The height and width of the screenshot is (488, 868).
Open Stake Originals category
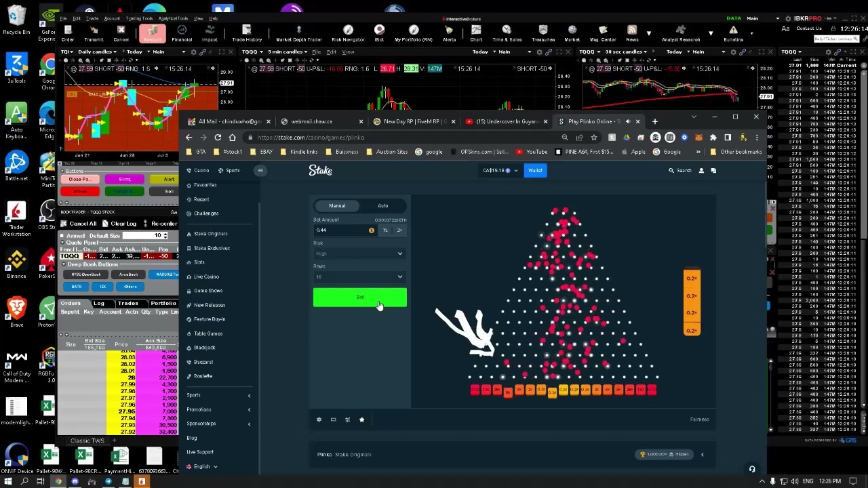pyautogui.click(x=208, y=234)
